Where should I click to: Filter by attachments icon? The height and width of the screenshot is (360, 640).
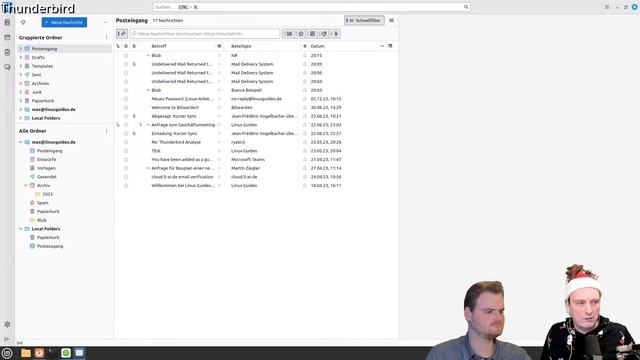(336, 34)
